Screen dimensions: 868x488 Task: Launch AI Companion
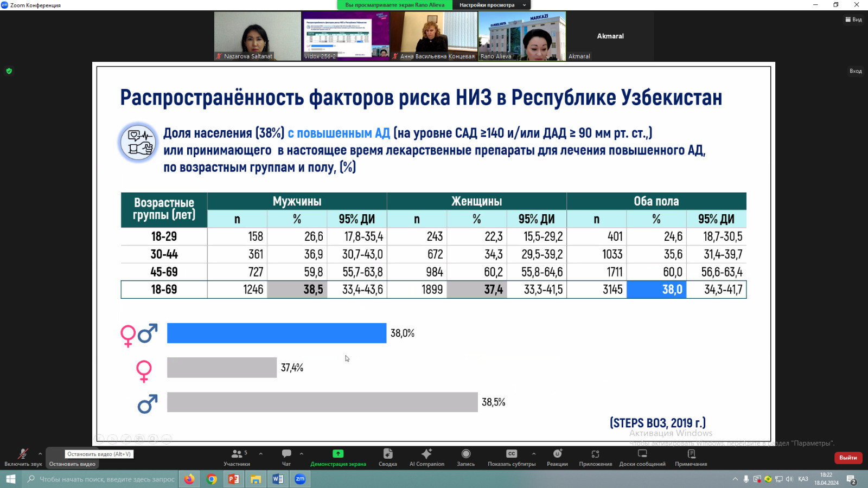pyautogui.click(x=426, y=457)
